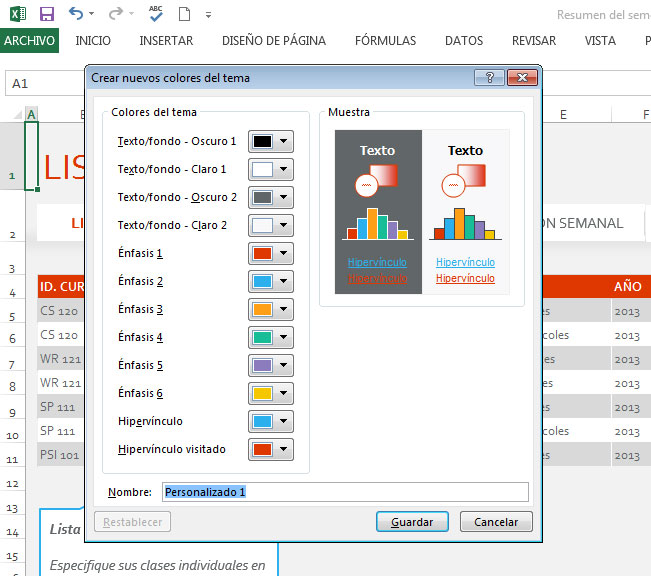Click the Redo arrow icon
The height and width of the screenshot is (576, 651).
[116, 14]
